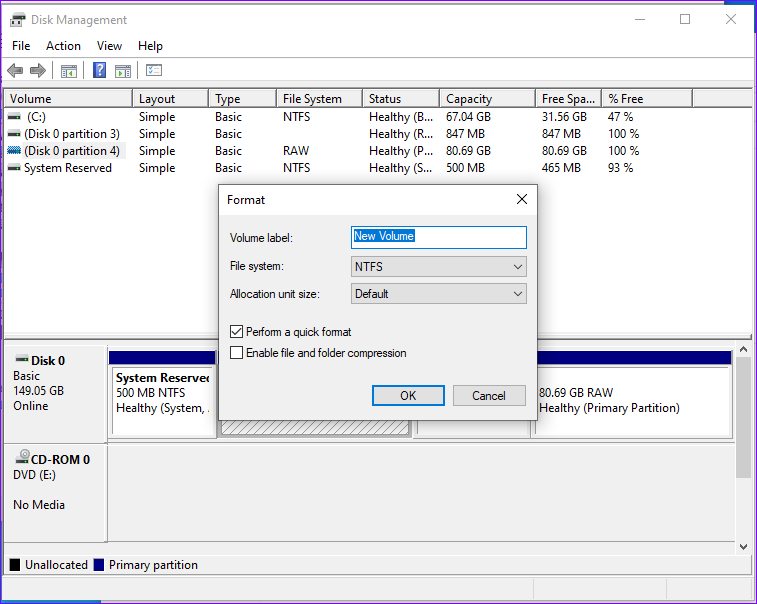Confirm format with the OK button
This screenshot has height=604, width=757.
tap(408, 395)
